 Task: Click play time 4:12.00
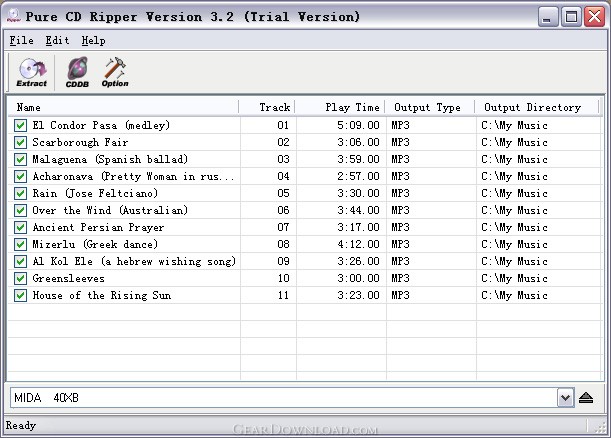click(x=358, y=244)
